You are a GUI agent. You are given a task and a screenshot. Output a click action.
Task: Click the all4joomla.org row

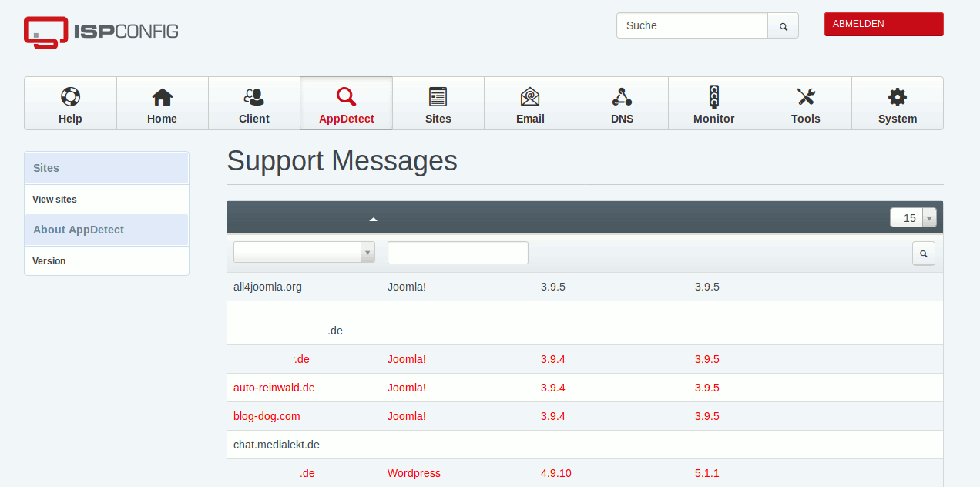click(585, 287)
